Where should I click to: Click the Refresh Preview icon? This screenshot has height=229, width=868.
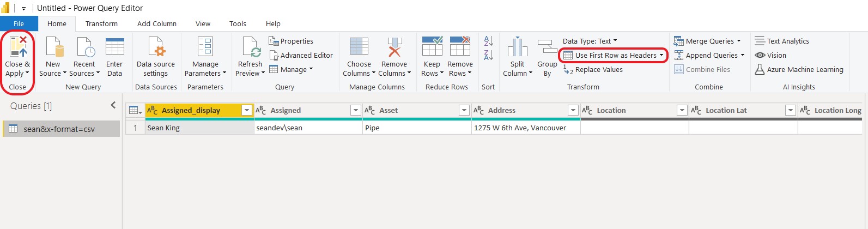pos(251,46)
